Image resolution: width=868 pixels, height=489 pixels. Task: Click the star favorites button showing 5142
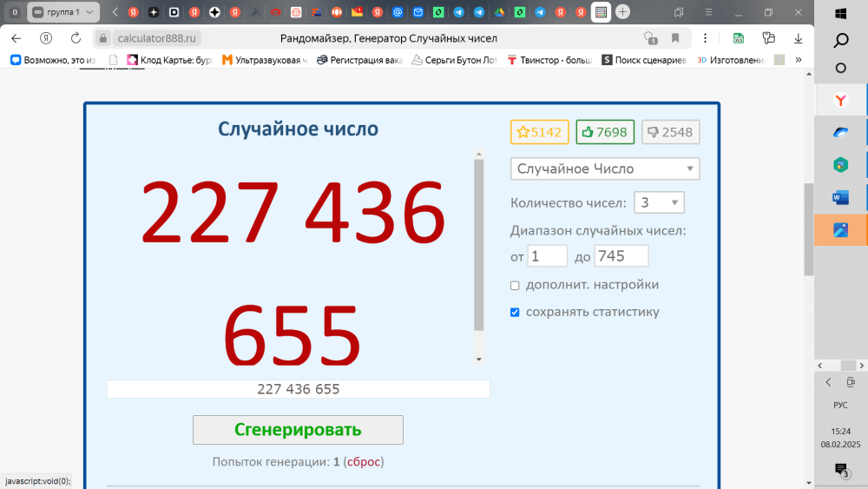(x=539, y=132)
